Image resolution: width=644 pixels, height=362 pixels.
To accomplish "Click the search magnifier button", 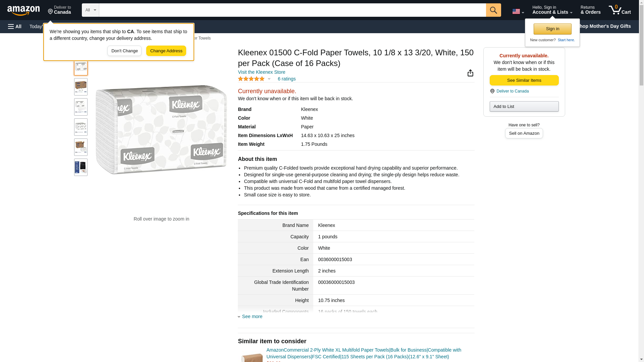I will click(x=493, y=10).
